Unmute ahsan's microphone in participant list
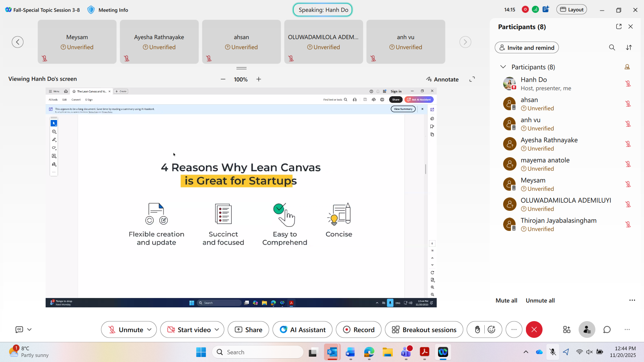 (x=628, y=104)
